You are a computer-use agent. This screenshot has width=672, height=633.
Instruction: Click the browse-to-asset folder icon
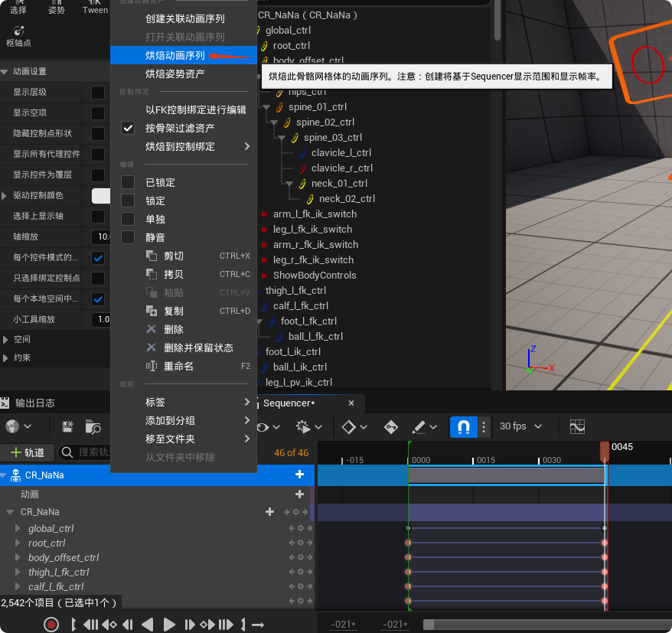coord(93,426)
